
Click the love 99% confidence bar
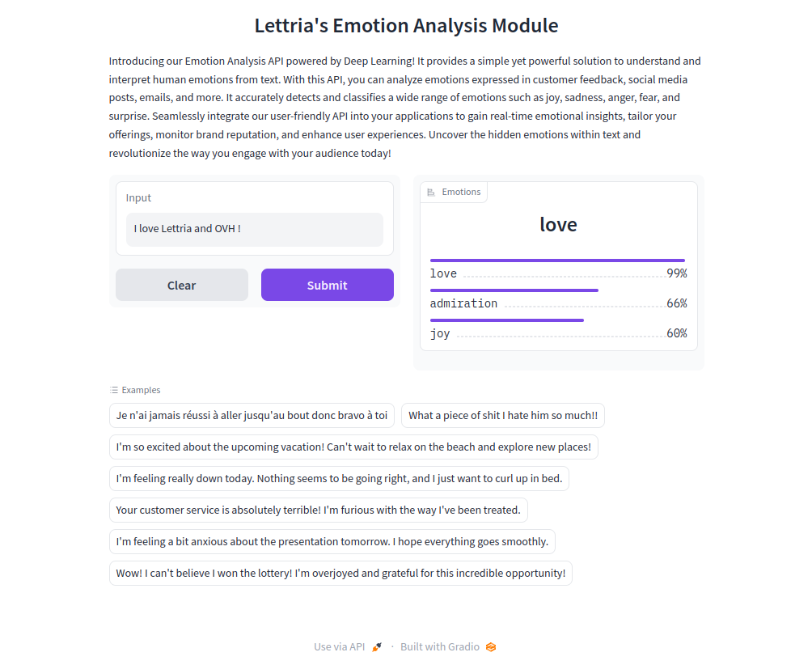click(x=557, y=260)
